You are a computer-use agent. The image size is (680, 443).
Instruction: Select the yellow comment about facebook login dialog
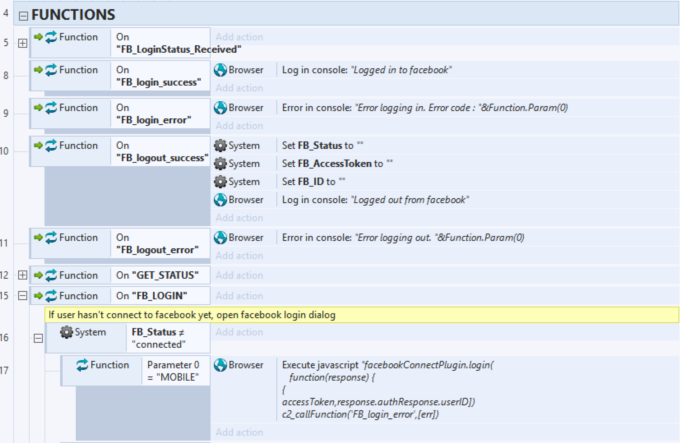click(362, 315)
